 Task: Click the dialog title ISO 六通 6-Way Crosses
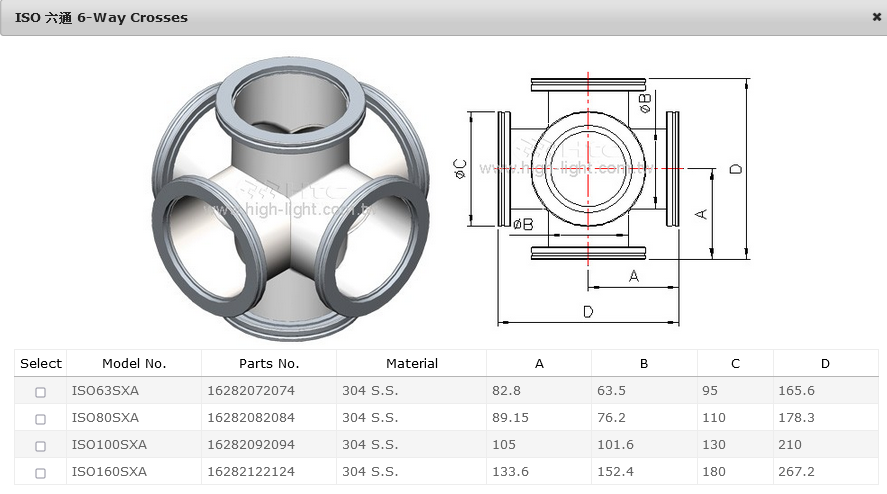pyautogui.click(x=101, y=17)
